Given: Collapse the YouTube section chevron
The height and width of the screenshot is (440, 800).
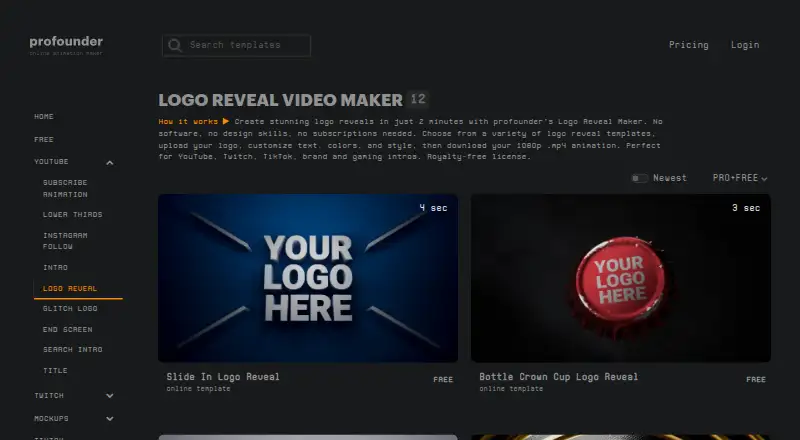Looking at the screenshot, I should [110, 163].
